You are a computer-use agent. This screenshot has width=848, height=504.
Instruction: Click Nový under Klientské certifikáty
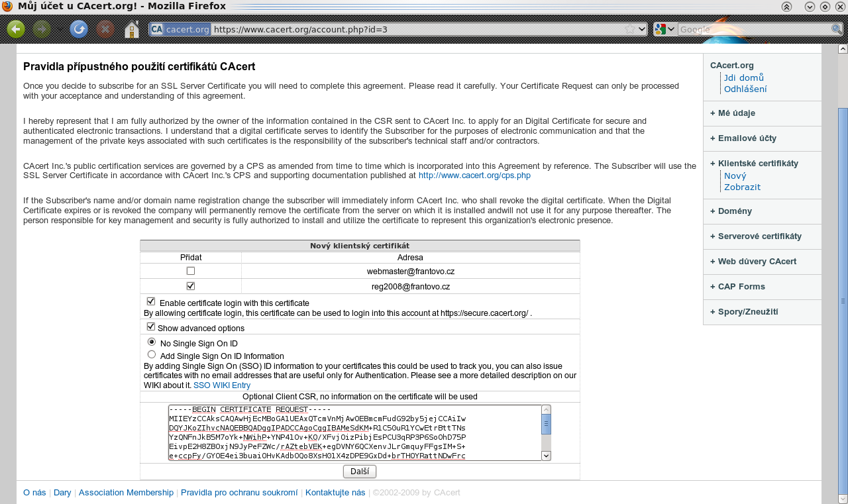coord(735,176)
